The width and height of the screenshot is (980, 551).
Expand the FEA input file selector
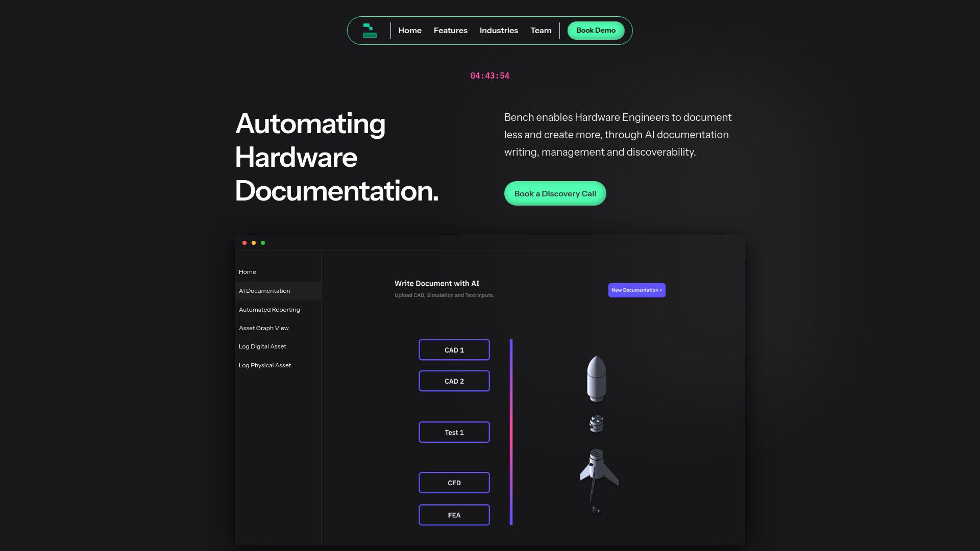[454, 515]
